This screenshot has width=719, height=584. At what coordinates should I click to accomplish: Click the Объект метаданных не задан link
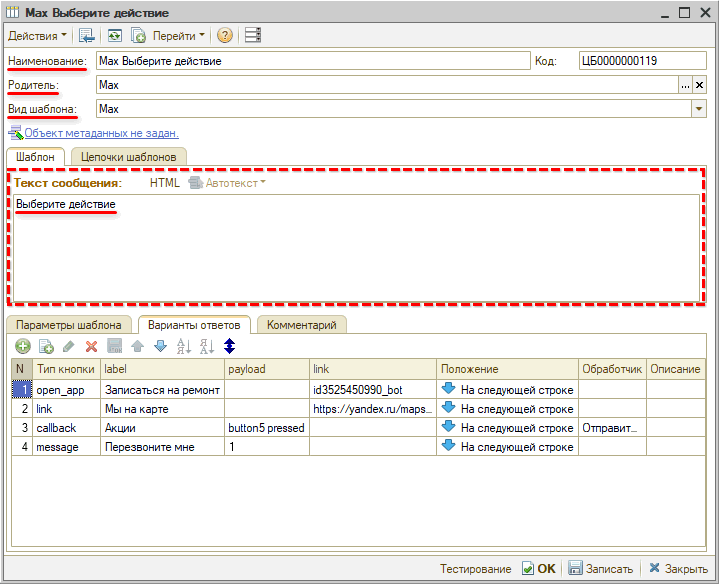[x=101, y=132]
